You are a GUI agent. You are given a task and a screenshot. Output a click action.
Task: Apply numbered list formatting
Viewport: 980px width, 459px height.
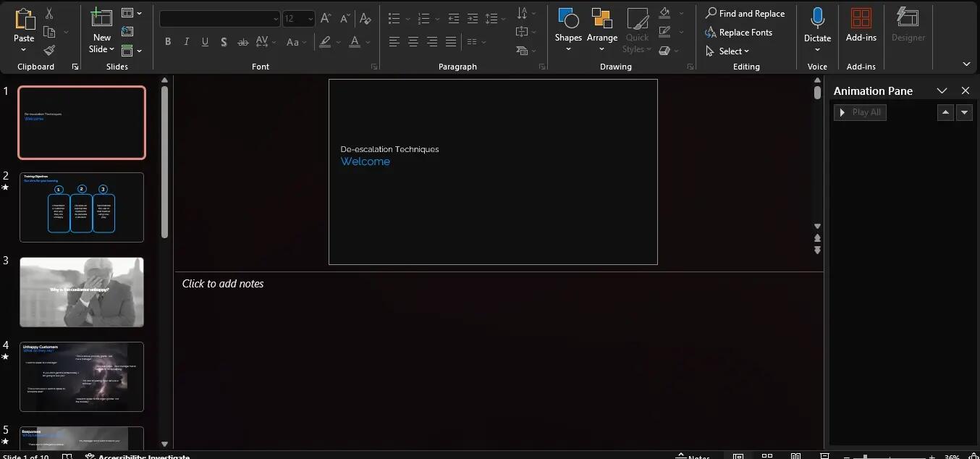pos(424,19)
